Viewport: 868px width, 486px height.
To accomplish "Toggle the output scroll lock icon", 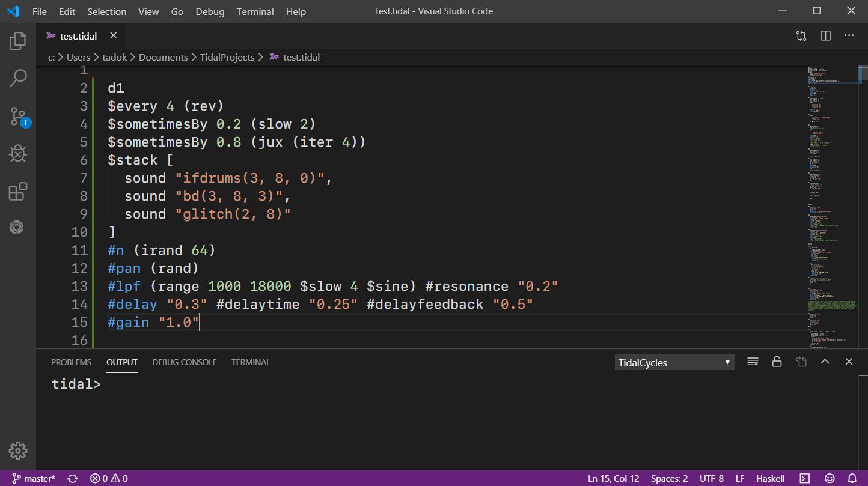I will click(777, 362).
